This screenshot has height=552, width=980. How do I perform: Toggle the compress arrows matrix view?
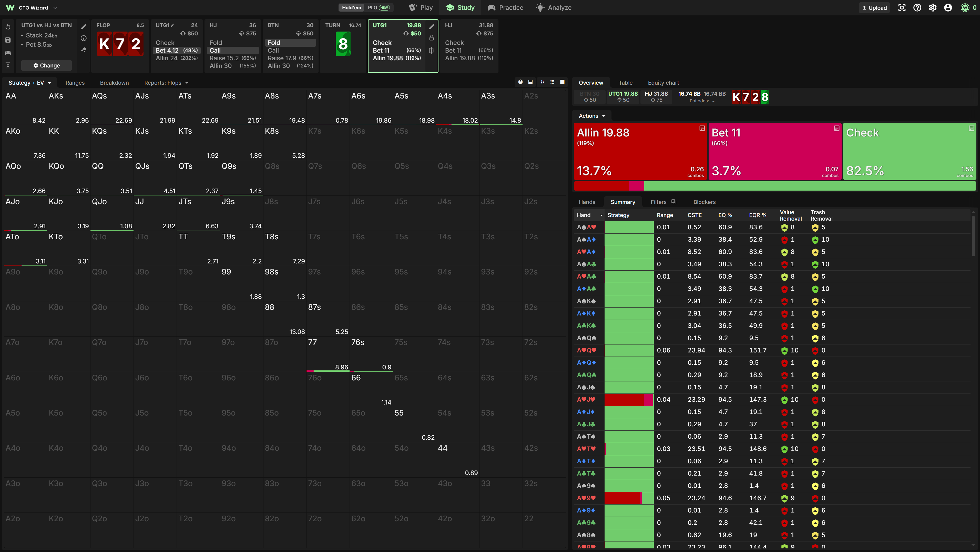click(x=543, y=82)
